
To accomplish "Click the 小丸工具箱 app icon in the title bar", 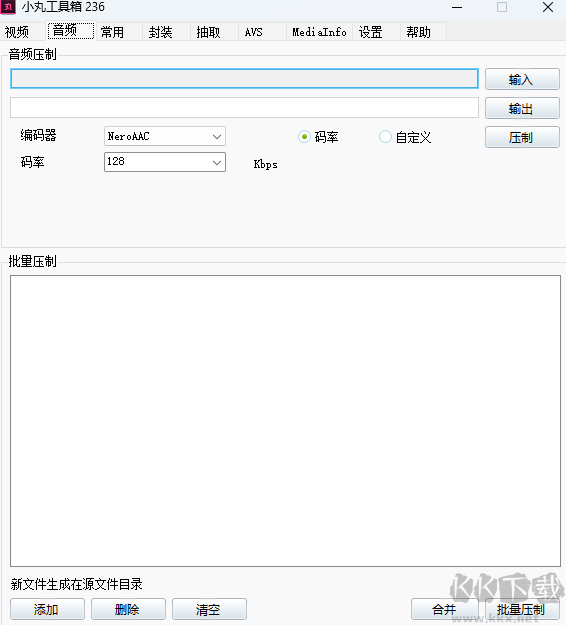I will pos(8,7).
